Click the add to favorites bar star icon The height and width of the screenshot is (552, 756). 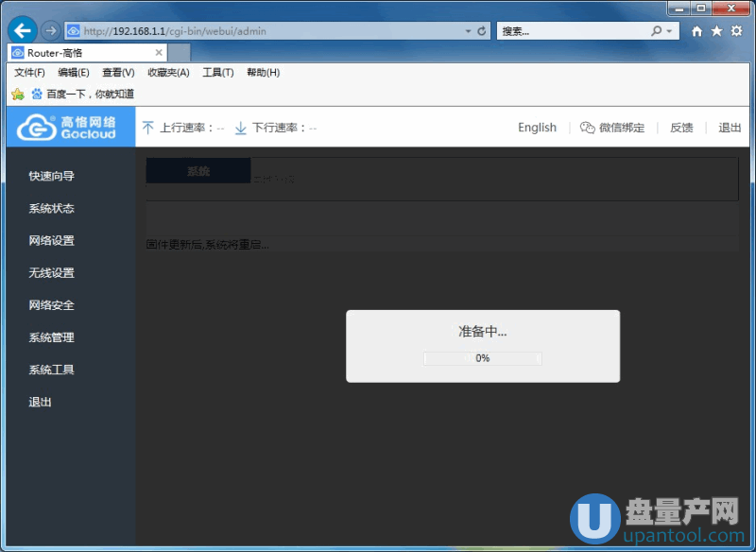tap(17, 94)
